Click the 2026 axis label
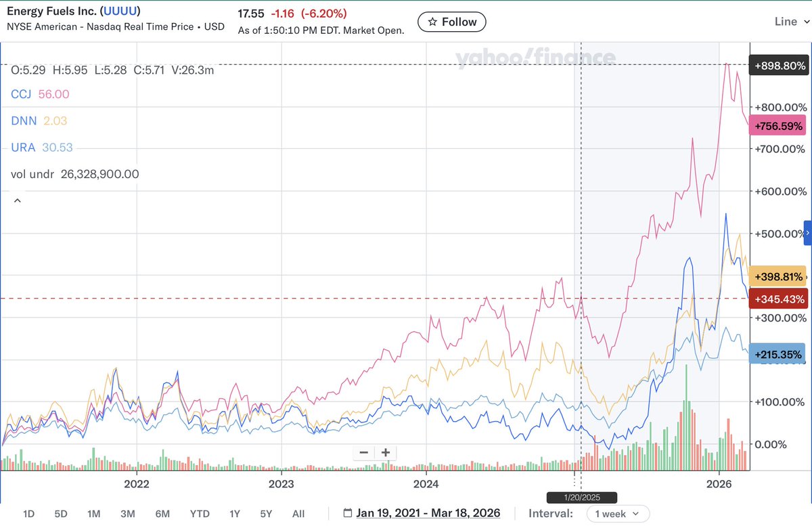 click(x=719, y=483)
